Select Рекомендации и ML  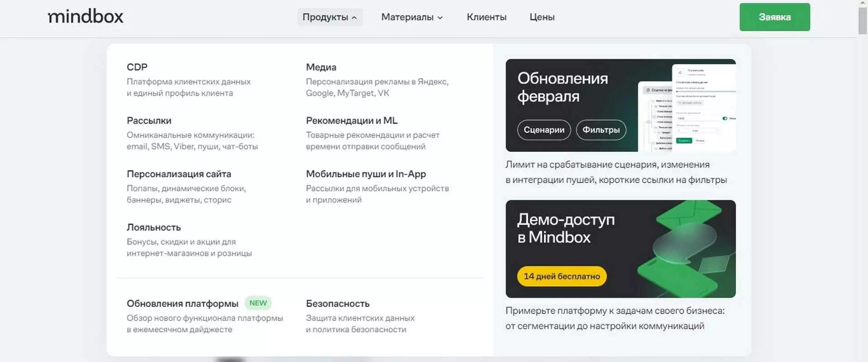(352, 121)
